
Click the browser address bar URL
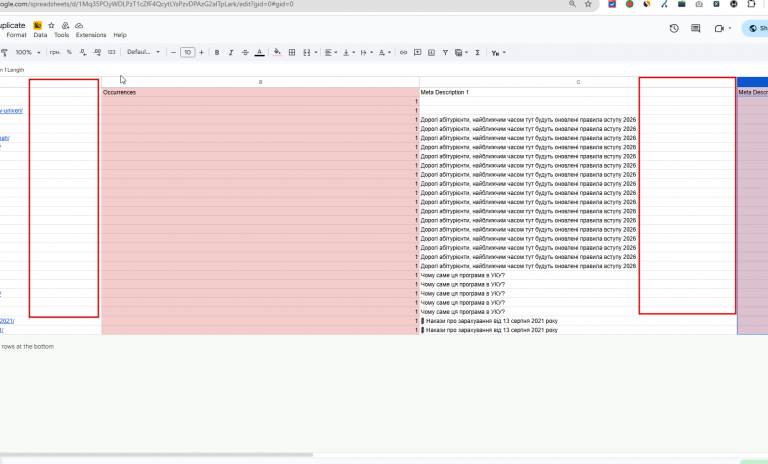click(147, 4)
